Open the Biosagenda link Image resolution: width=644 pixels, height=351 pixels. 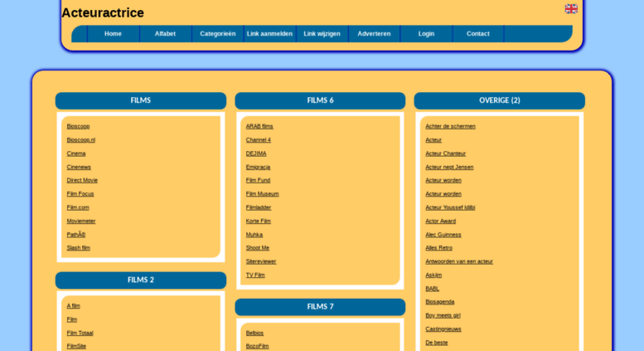coord(439,301)
